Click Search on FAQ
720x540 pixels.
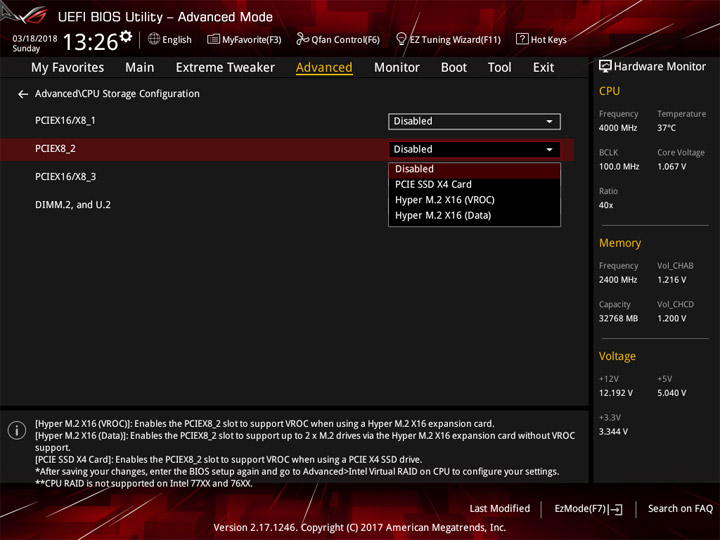(x=680, y=509)
